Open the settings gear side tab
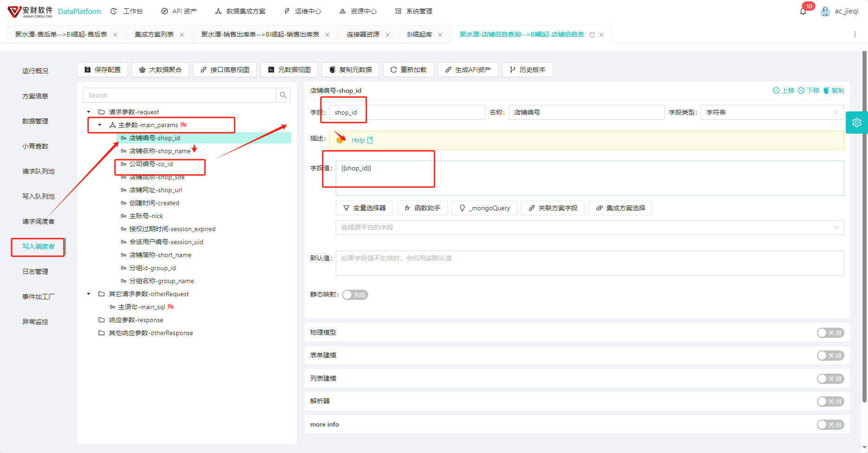The width and height of the screenshot is (868, 453). (x=856, y=123)
